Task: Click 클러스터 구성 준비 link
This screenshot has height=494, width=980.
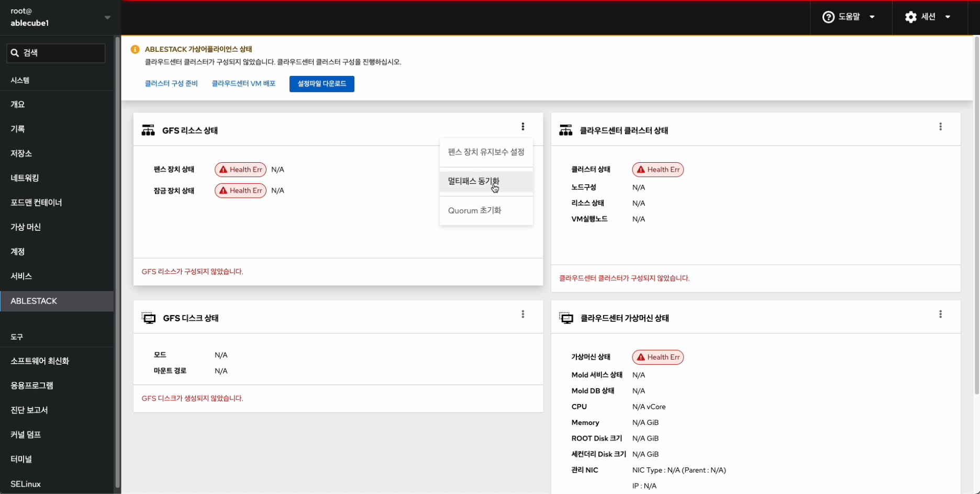Action: tap(171, 84)
